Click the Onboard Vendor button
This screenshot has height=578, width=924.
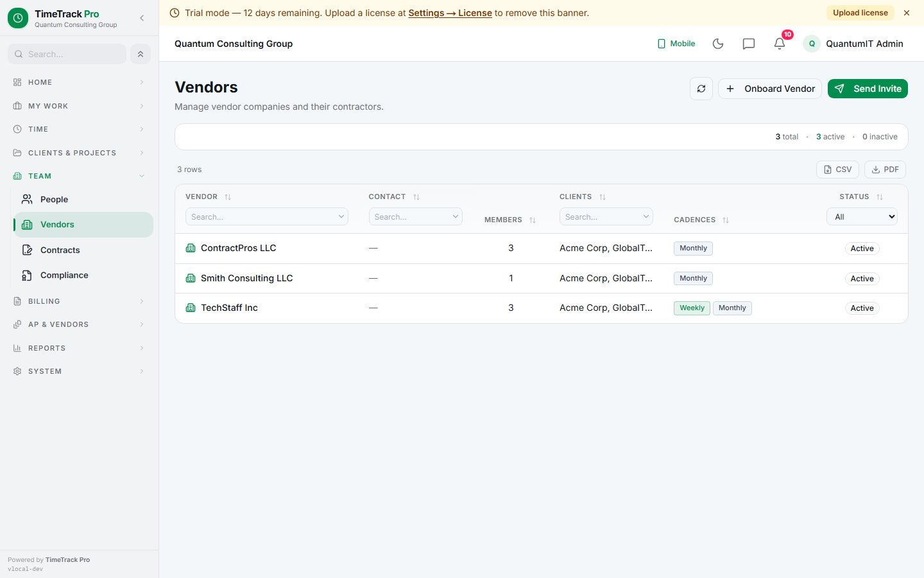[770, 89]
